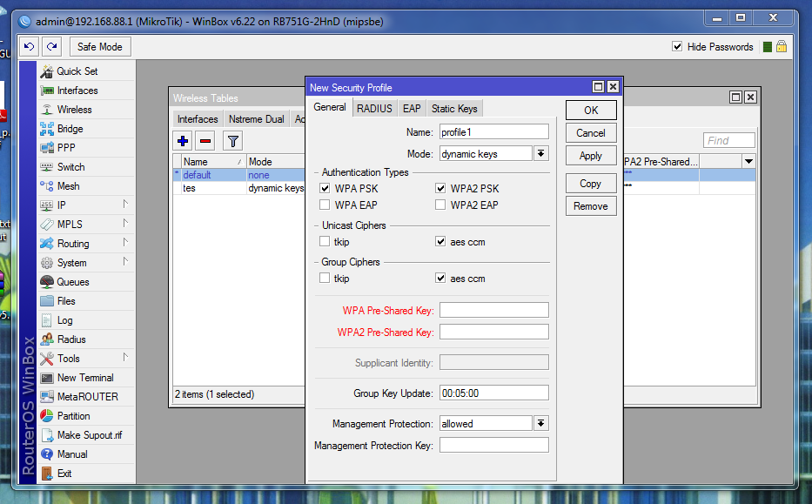Open the Mode dropdown arrow
Viewport: 812px width, 504px height.
(x=540, y=154)
